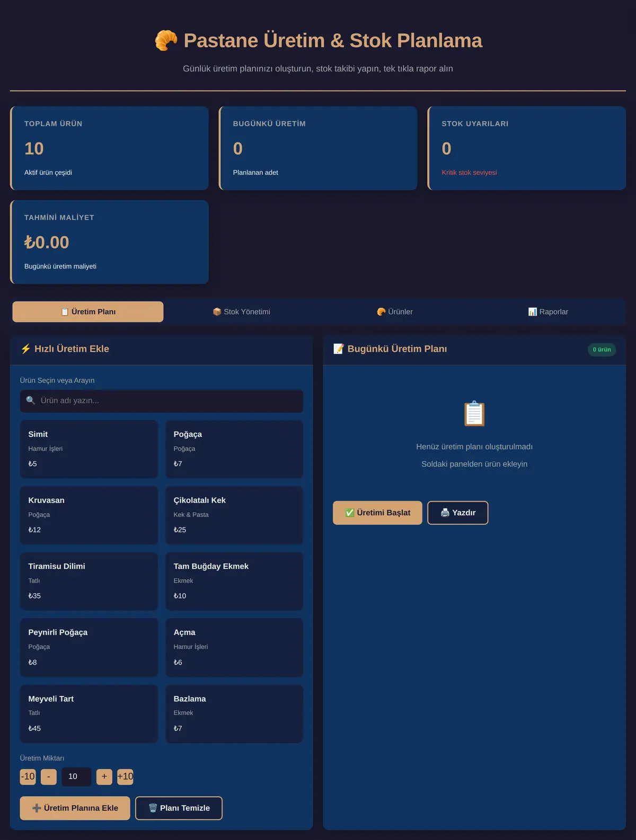Click the Kritik stok seviyesi warning text
Screen dimensions: 636x840
pyautogui.click(x=469, y=173)
